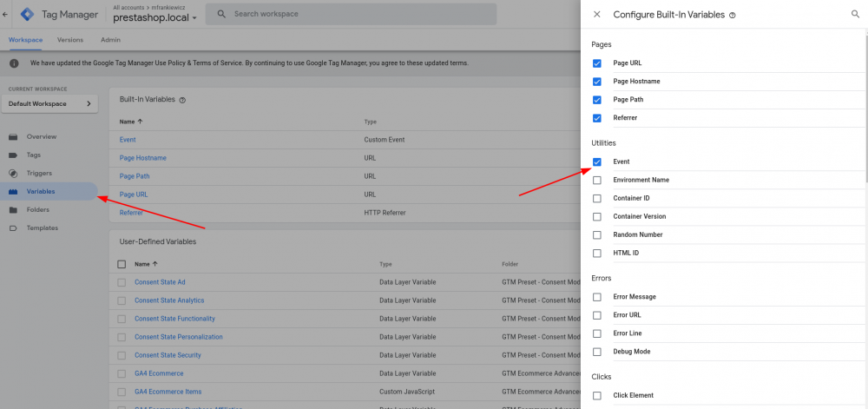Enable the Random Number checkbox
The image size is (868, 409).
[x=596, y=234]
